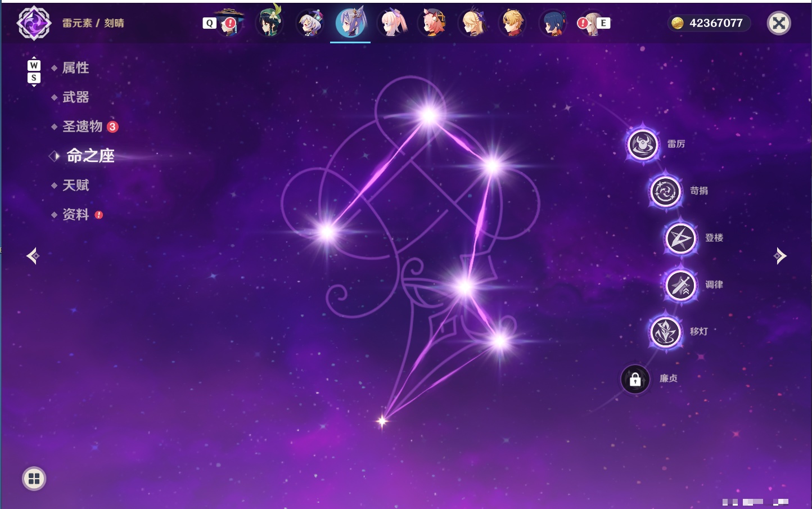Select the 苛捐 constellation icon
Screen dimensions: 812x509
click(x=665, y=191)
